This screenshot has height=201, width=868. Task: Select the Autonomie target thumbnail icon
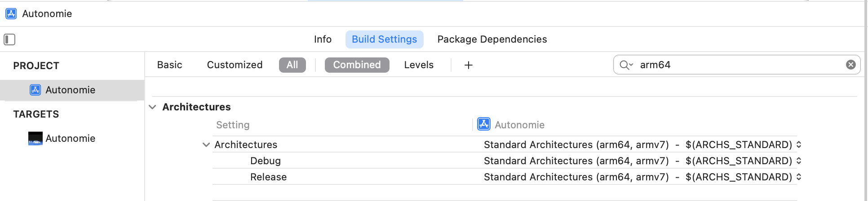tap(35, 138)
